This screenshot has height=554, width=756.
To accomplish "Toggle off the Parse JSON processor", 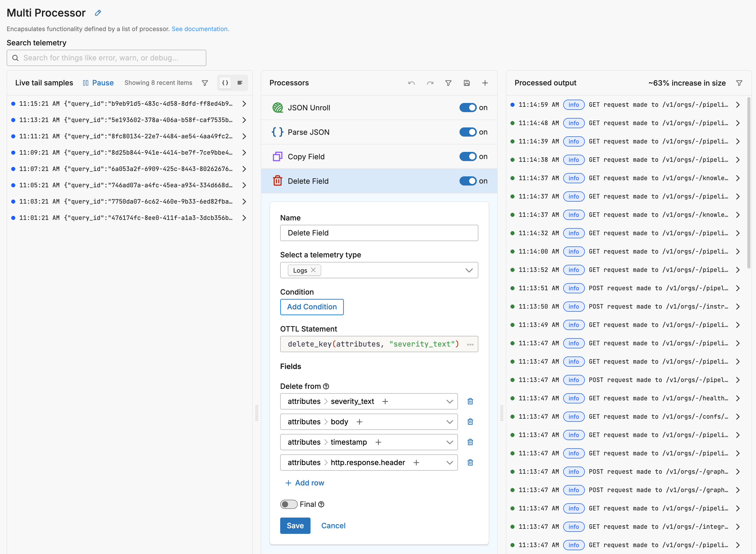I will [x=468, y=132].
